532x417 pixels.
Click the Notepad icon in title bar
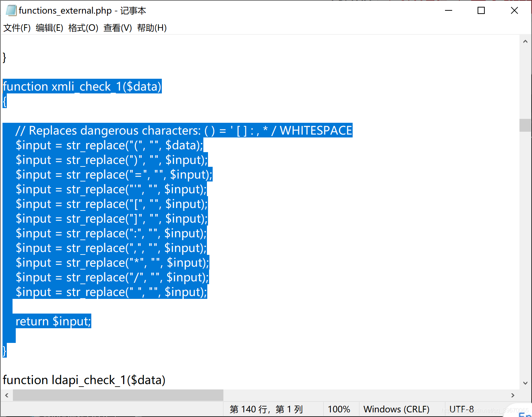click(11, 10)
